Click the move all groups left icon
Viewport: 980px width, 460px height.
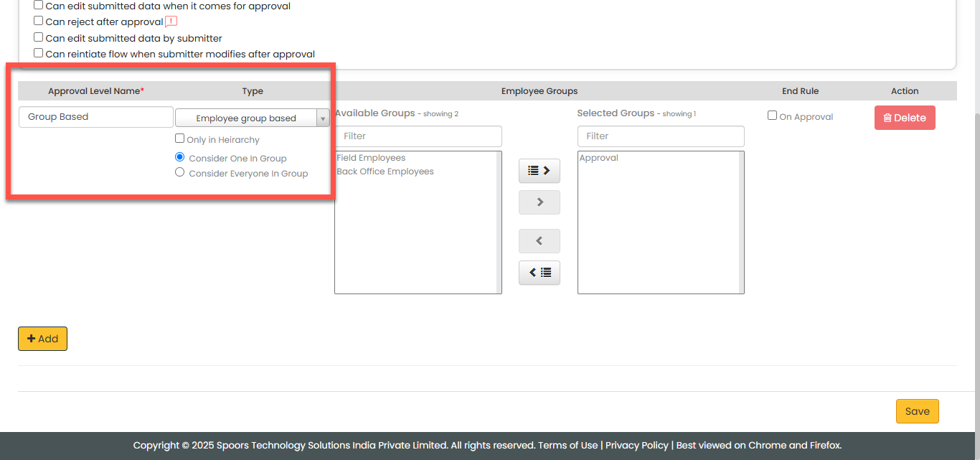[539, 273]
